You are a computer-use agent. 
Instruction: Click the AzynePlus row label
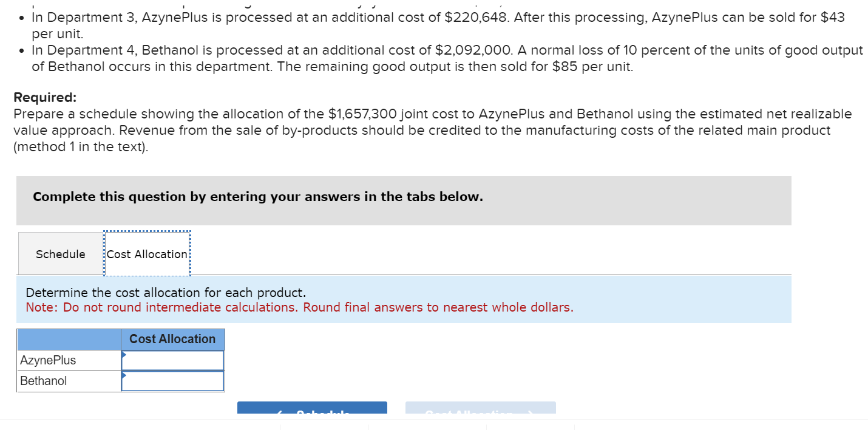point(48,360)
